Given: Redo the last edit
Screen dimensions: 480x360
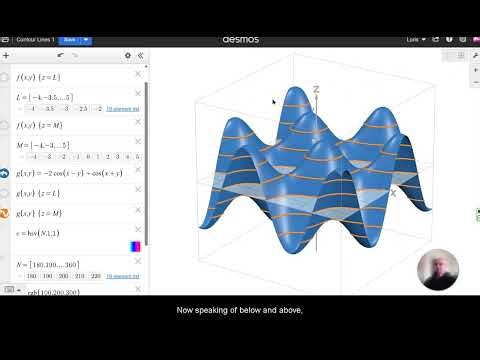Looking at the screenshot, I should click(75, 55).
